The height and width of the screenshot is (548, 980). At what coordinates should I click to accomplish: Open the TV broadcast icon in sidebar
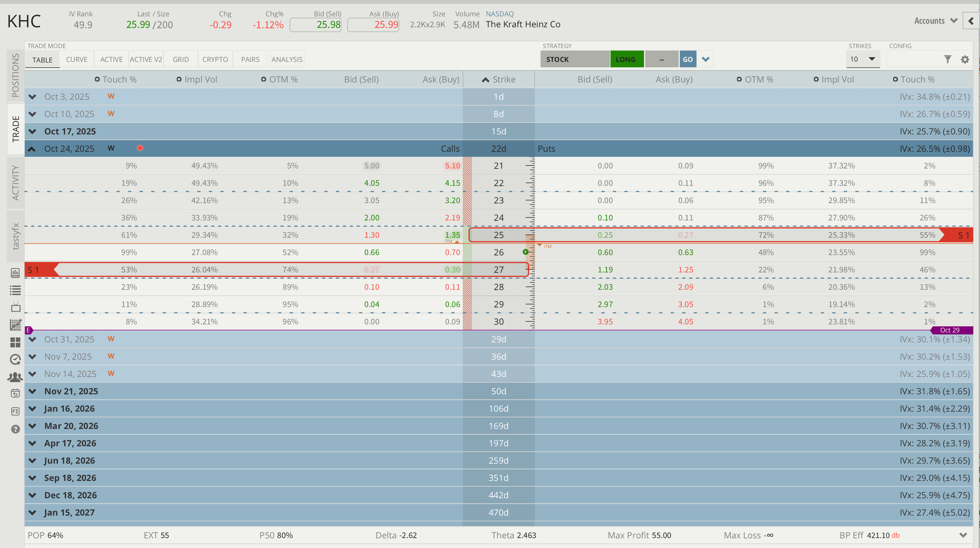click(15, 307)
